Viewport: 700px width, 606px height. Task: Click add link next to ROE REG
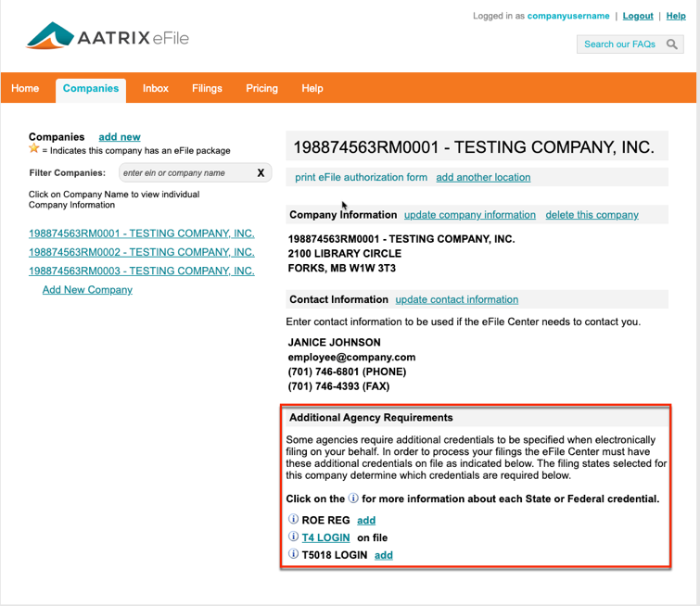coord(366,521)
